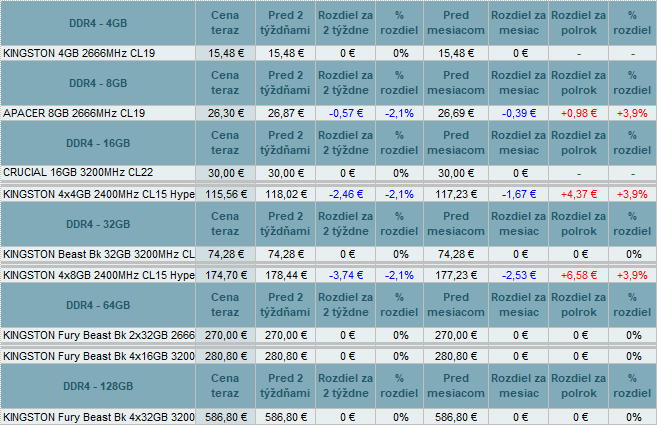657x425 pixels.
Task: Click KINGSTON 4x4GB 2400MHz CL15 product name
Action: pyautogui.click(x=99, y=194)
